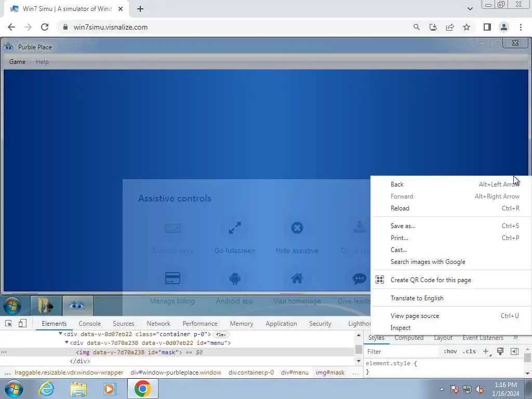
Task: Open the Chrome side panel icon
Action: 487,27
